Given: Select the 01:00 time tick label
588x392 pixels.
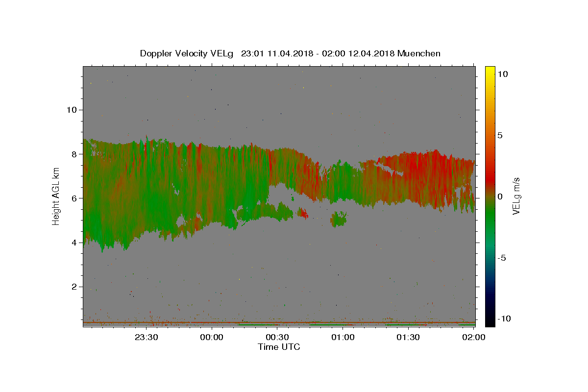Looking at the screenshot, I should [343, 337].
